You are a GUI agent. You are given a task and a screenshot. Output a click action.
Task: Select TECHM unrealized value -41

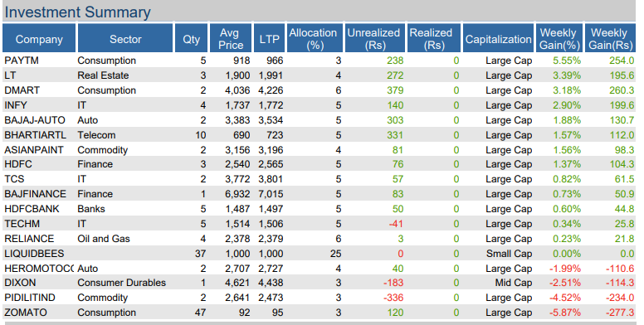tap(396, 224)
